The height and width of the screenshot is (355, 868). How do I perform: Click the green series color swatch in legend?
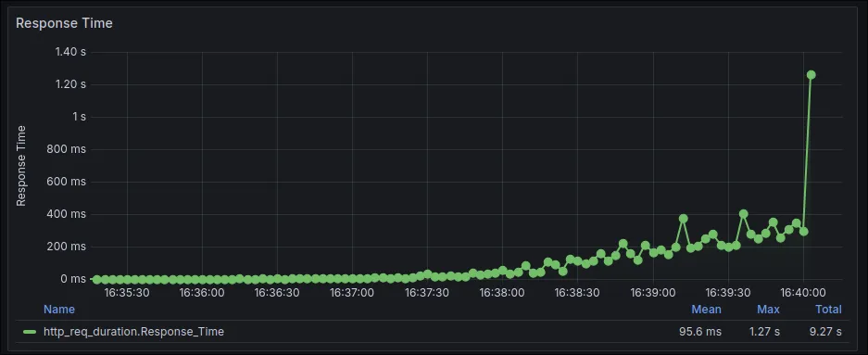pos(30,332)
